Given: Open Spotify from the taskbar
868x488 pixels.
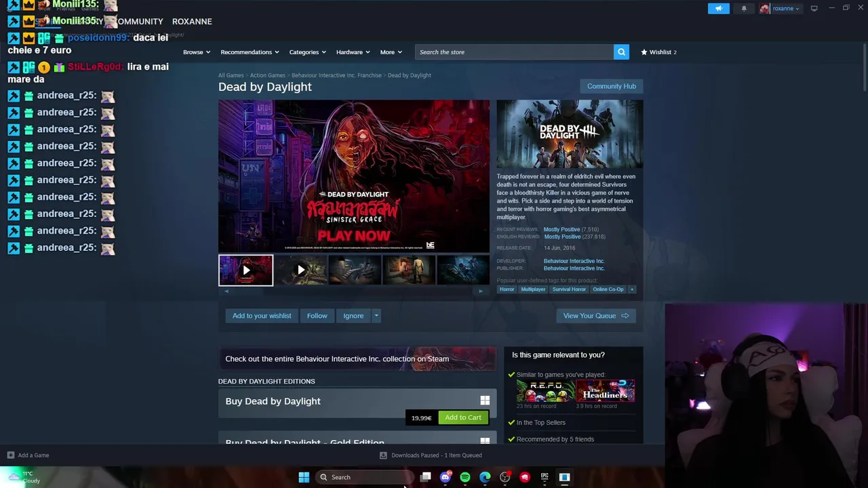Looking at the screenshot, I should point(465,477).
